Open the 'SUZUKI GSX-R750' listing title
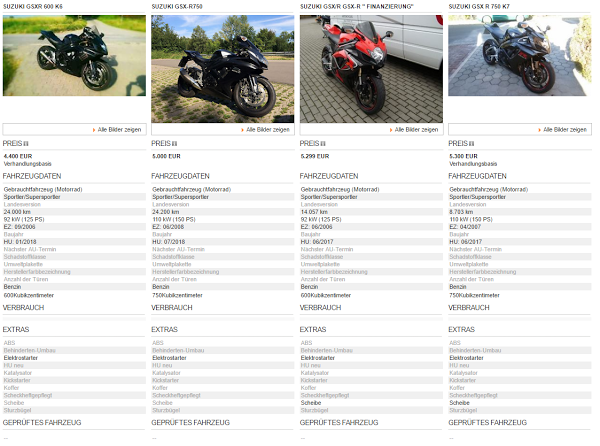This screenshot has width=600, height=446. click(x=177, y=7)
